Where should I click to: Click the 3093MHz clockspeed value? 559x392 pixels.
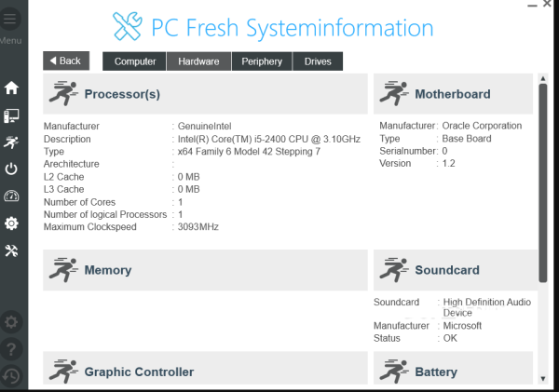pos(198,227)
